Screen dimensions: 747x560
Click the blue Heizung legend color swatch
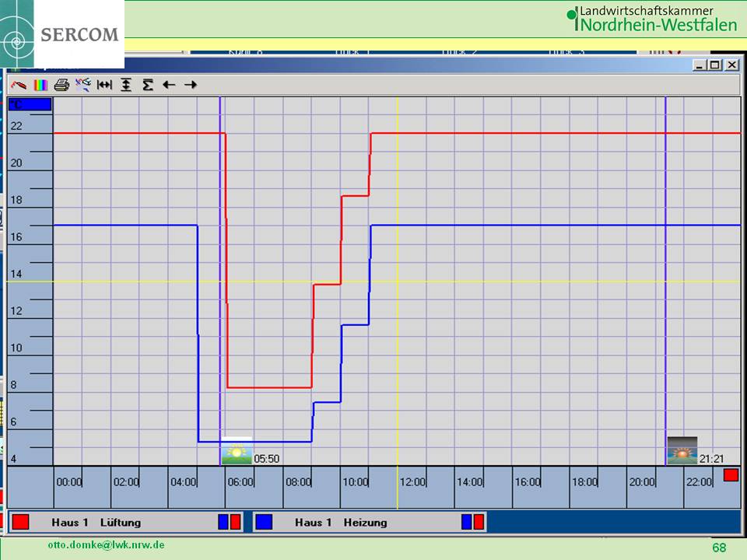(264, 522)
